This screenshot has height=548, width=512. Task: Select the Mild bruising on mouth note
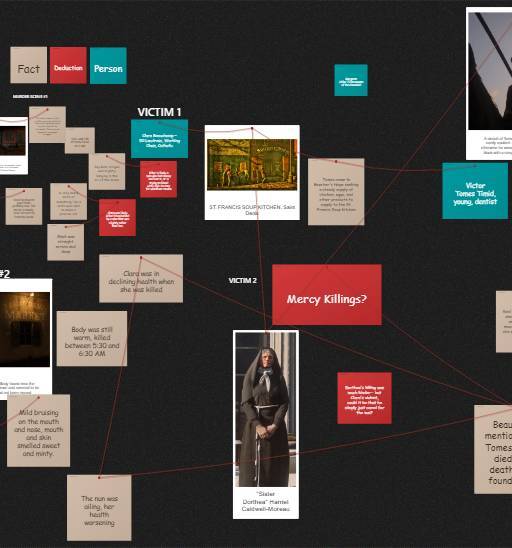[x=38, y=431]
